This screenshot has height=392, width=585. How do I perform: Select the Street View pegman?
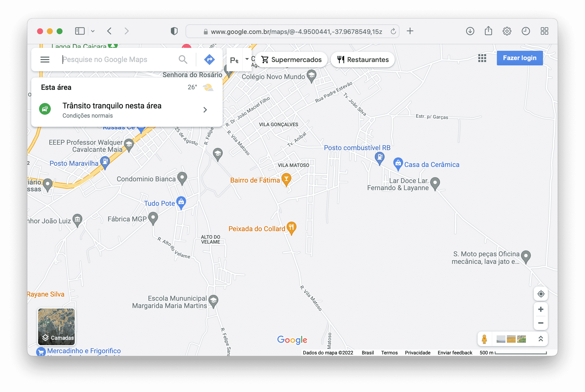pyautogui.click(x=484, y=339)
